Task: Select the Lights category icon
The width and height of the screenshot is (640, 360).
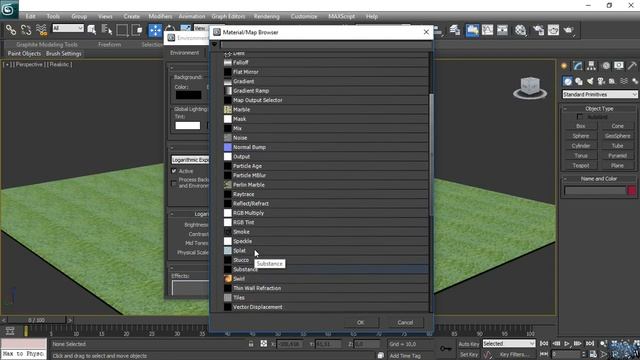Action: 590,81
